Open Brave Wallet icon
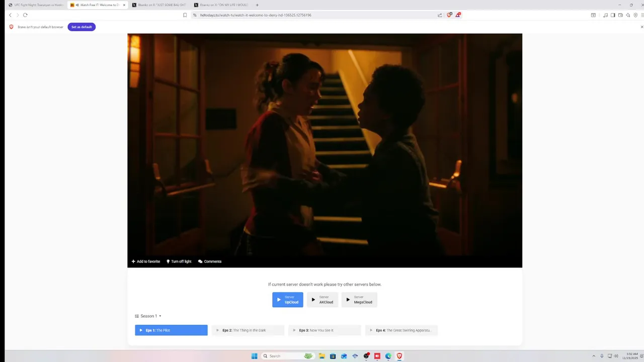The image size is (644, 362). 620,15
